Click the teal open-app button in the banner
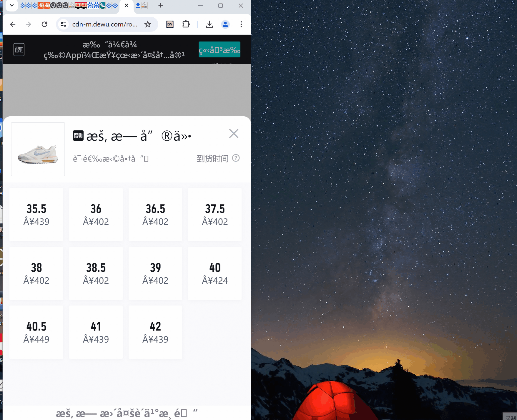The width and height of the screenshot is (517, 420). point(220,49)
